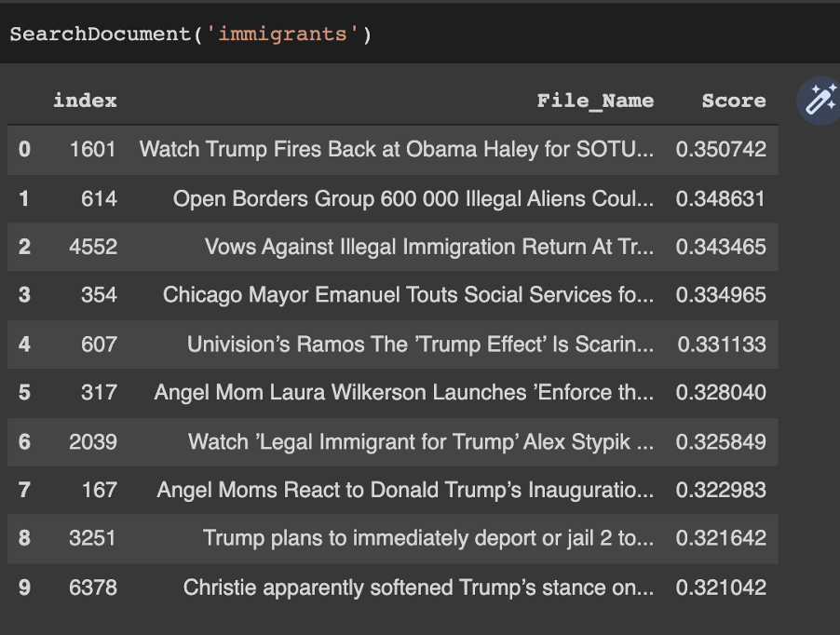Select the Open Borders Group file name
840x635 pixels.
413,198
